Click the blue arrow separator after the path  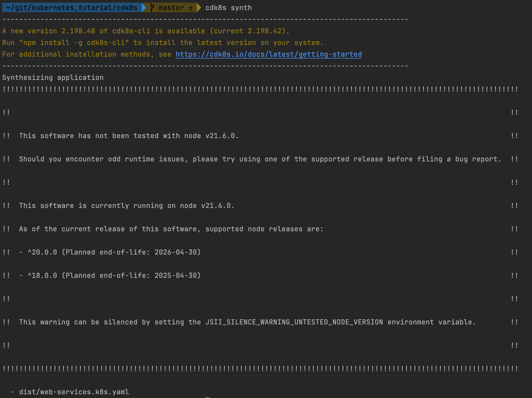144,8
